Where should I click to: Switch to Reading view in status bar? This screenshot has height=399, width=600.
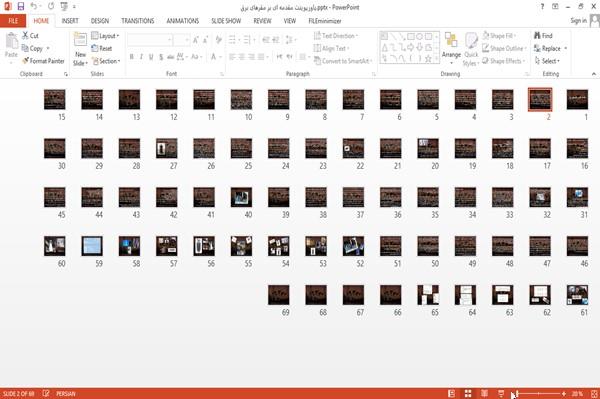point(484,394)
